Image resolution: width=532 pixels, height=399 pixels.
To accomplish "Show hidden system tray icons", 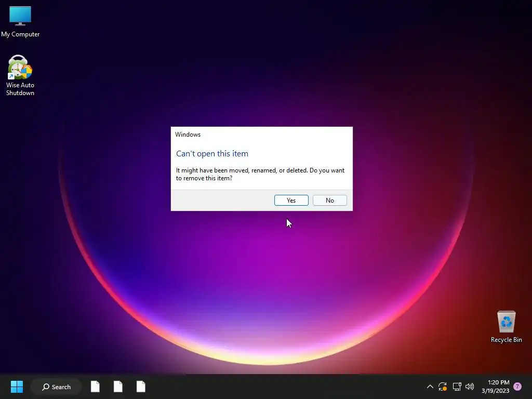I will pos(430,387).
